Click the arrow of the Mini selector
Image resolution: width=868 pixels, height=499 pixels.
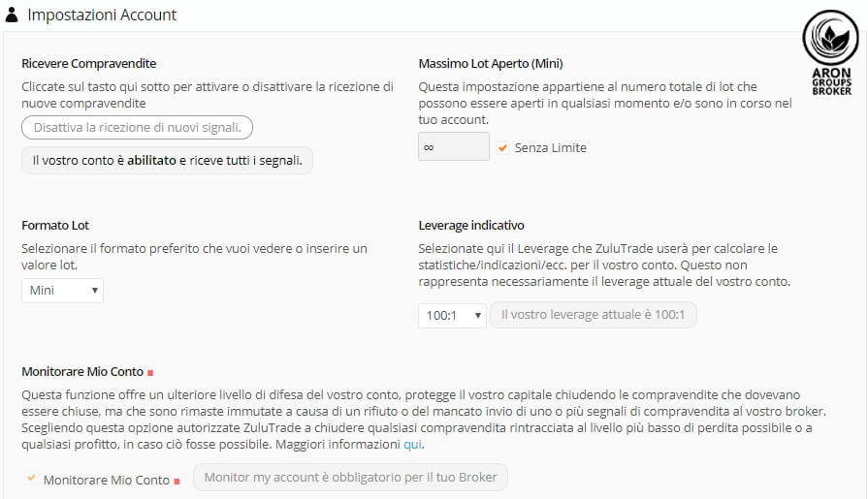coord(95,291)
